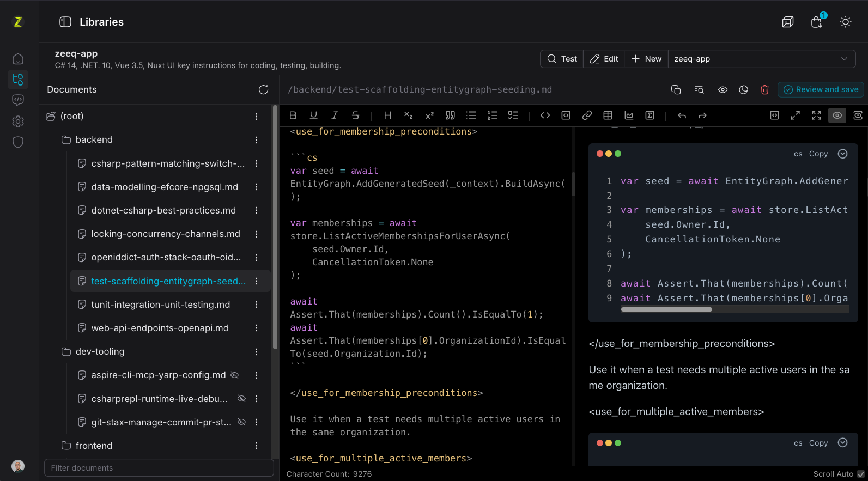Click Review and save button
Image resolution: width=868 pixels, height=481 pixels.
(x=821, y=90)
